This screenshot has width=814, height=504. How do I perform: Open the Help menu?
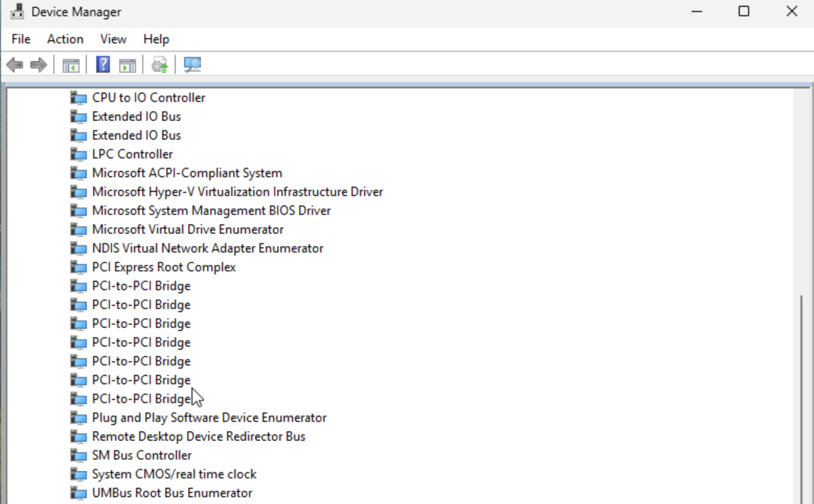pos(156,39)
